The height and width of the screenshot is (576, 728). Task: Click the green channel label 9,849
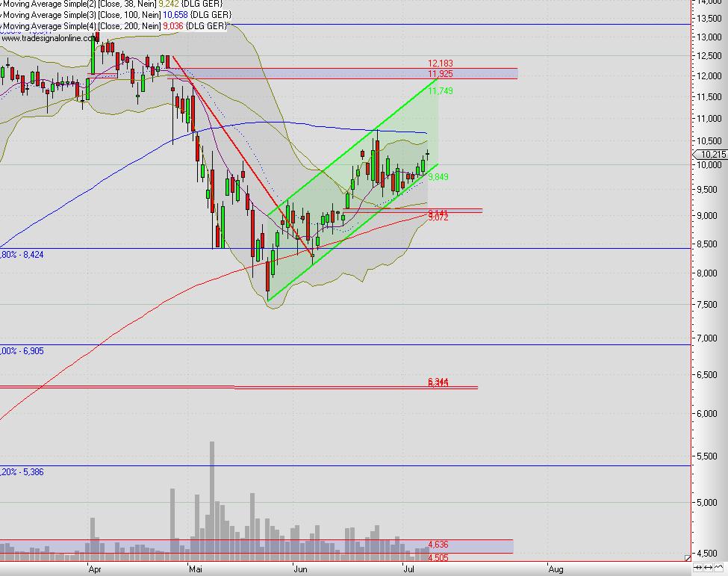[438, 177]
